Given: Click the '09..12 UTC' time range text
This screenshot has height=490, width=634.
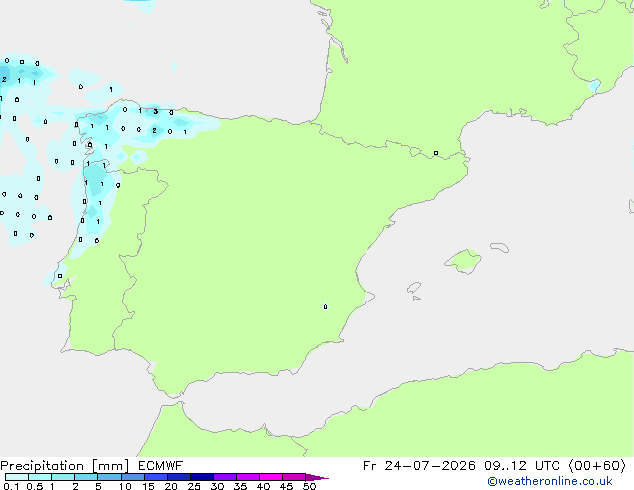Looking at the screenshot, I should tap(522, 466).
